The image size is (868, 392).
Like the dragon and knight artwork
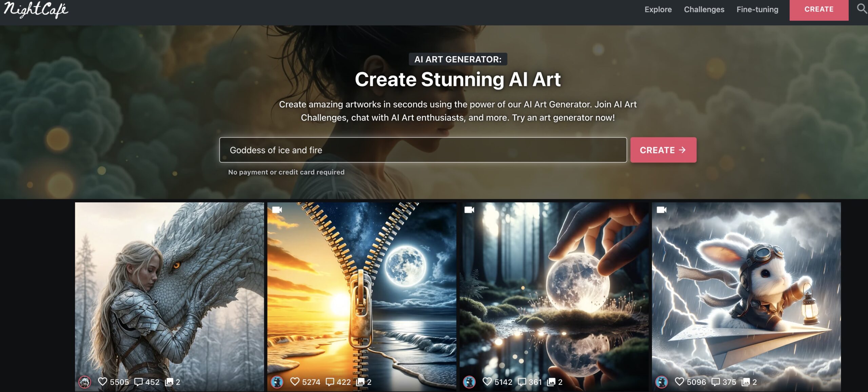click(x=102, y=381)
